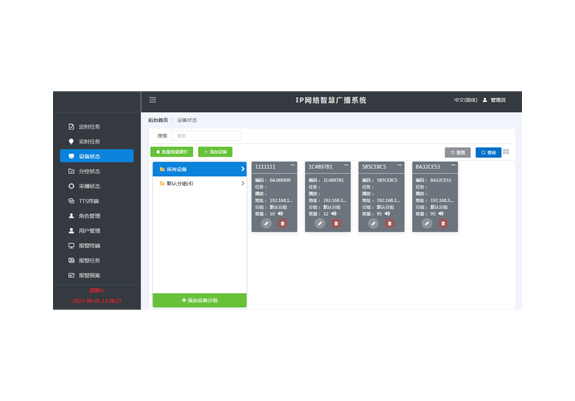Click the green add device group button

tap(199, 300)
